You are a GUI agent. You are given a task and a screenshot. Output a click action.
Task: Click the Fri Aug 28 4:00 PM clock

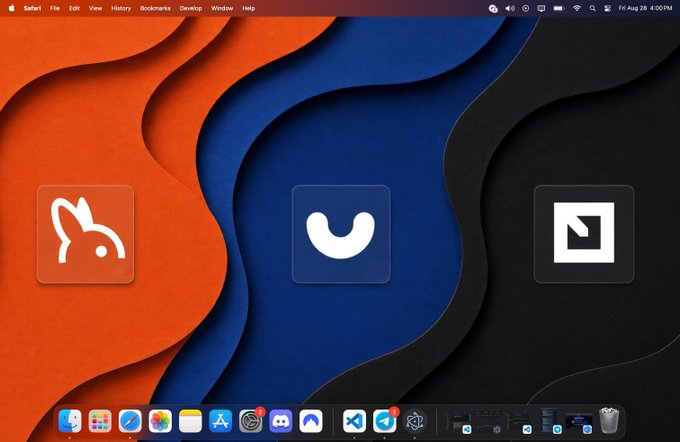pos(645,8)
